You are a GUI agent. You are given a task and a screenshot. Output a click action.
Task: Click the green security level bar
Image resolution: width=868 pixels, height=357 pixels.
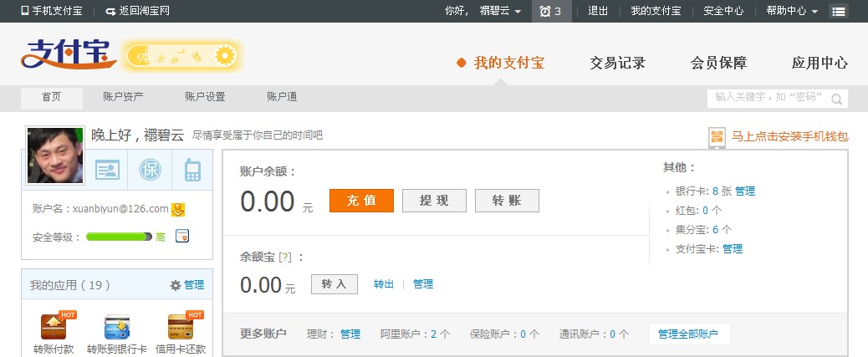coord(119,237)
